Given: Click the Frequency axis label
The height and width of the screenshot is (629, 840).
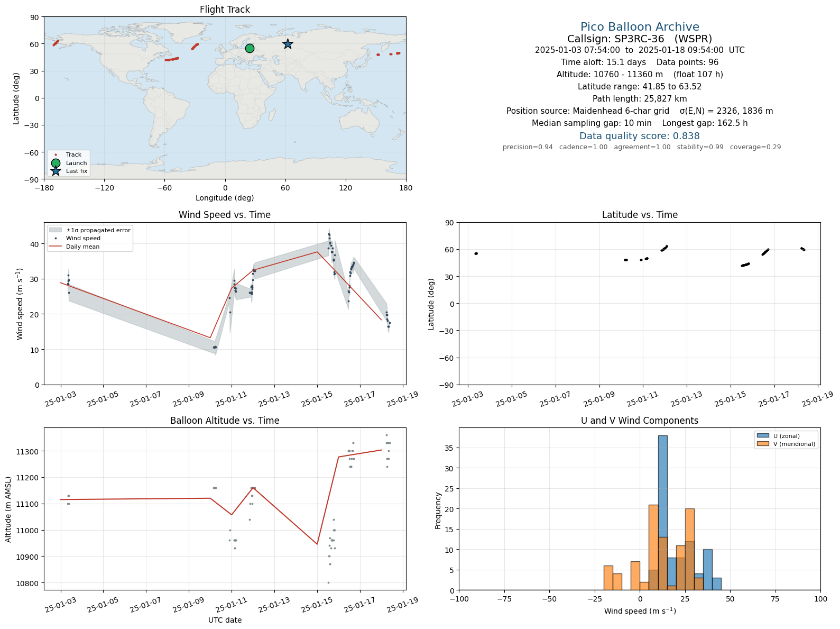Looking at the screenshot, I should [x=438, y=511].
